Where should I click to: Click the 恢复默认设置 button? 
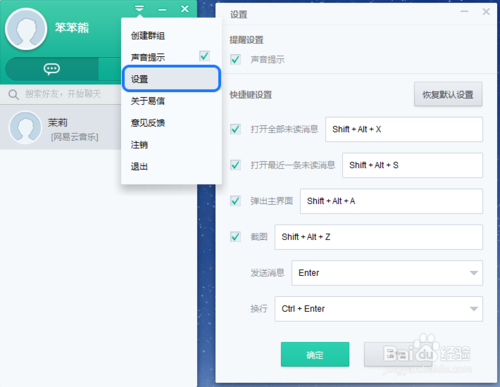click(448, 95)
